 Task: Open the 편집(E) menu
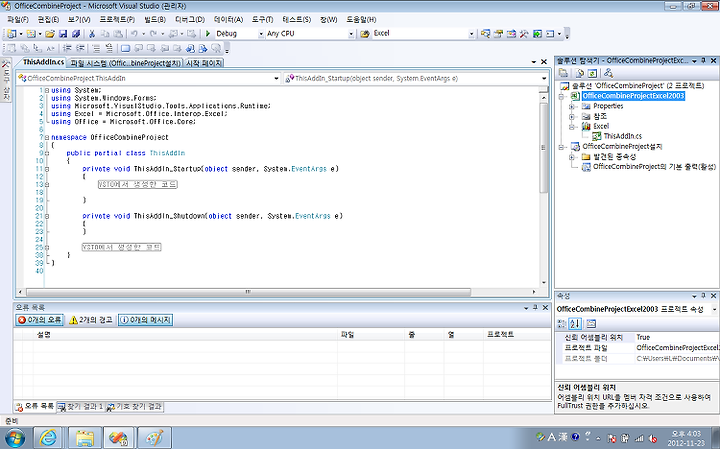click(x=48, y=20)
